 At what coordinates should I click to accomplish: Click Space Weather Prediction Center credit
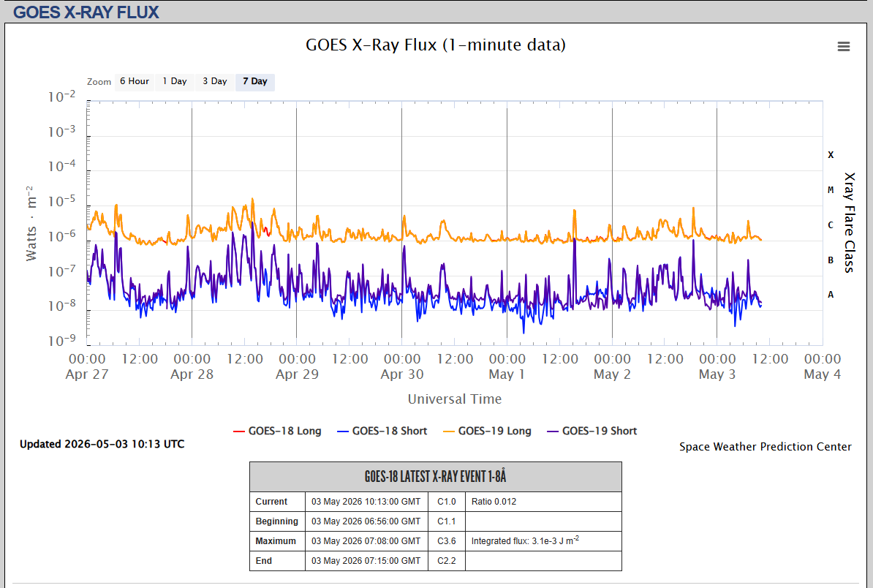pyautogui.click(x=765, y=447)
